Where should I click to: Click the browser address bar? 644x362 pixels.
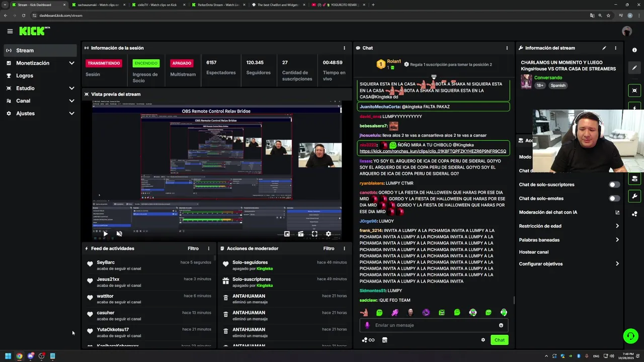[x=312, y=16]
